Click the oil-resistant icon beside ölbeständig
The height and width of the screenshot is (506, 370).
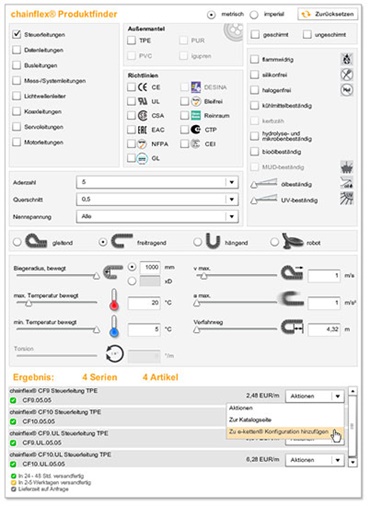(x=347, y=183)
